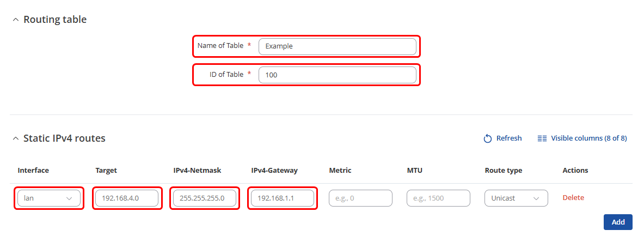
Task: Open the Interface lan dropdown
Action: pyautogui.click(x=48, y=198)
